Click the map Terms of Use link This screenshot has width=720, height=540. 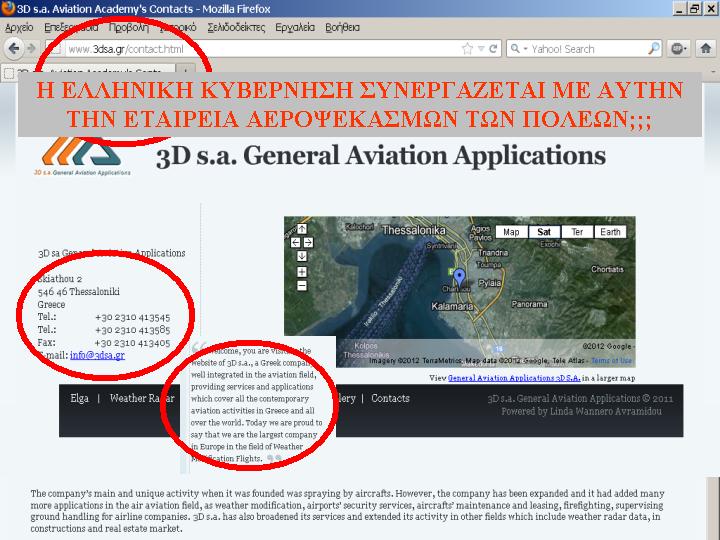pos(611,360)
